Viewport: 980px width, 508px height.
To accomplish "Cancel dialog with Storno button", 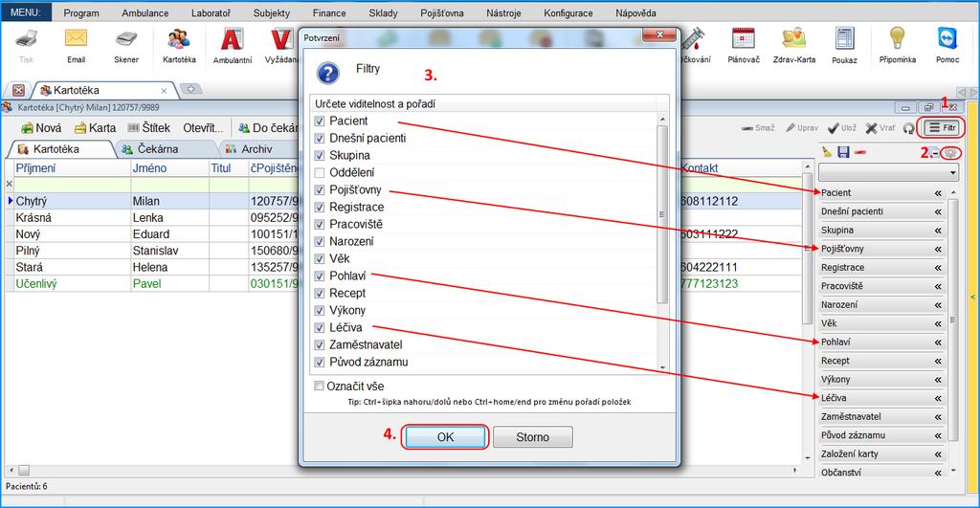I will [532, 437].
